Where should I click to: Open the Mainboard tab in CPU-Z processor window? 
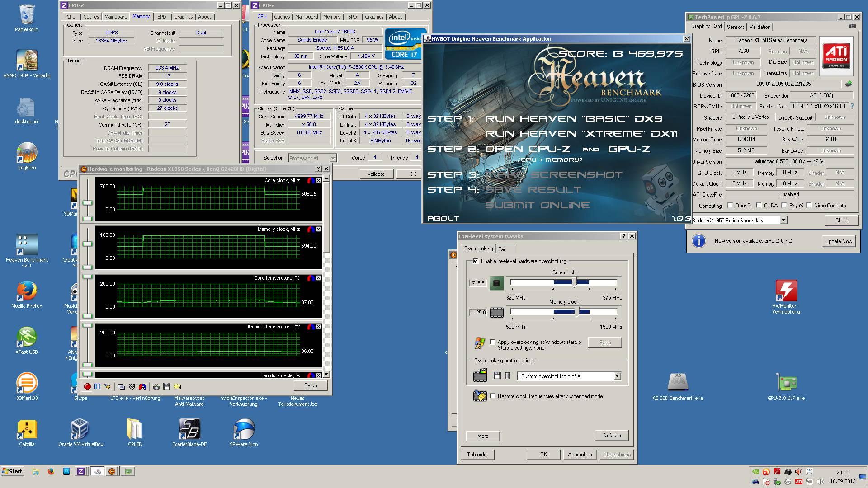(307, 17)
